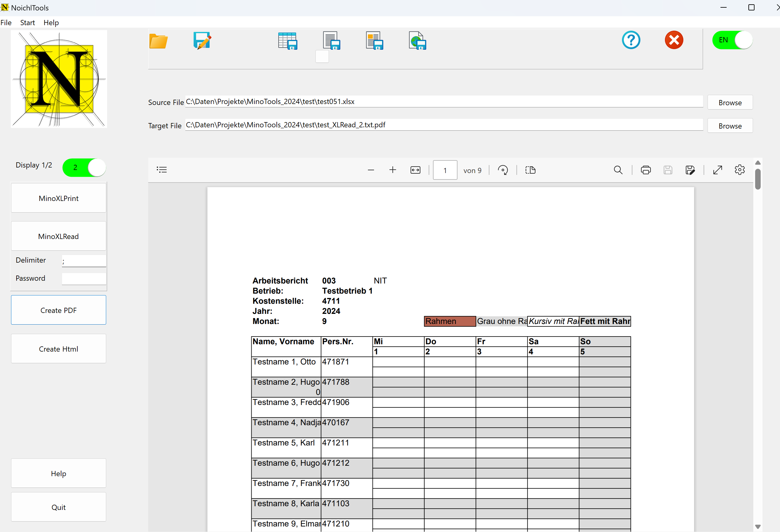The width and height of the screenshot is (780, 532).
Task: Click the 'Kursiv mit Ra' italic cell
Action: [x=554, y=321]
